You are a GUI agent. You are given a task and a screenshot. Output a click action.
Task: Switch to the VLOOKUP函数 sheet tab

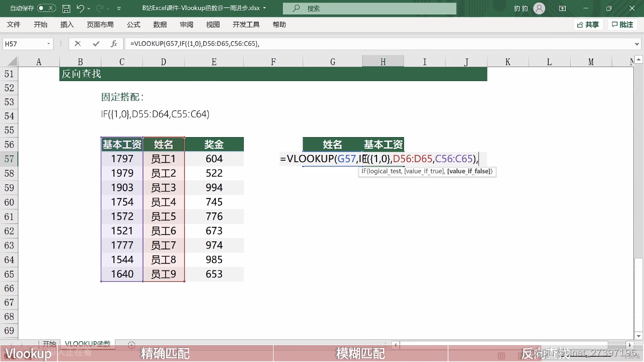tap(88, 344)
